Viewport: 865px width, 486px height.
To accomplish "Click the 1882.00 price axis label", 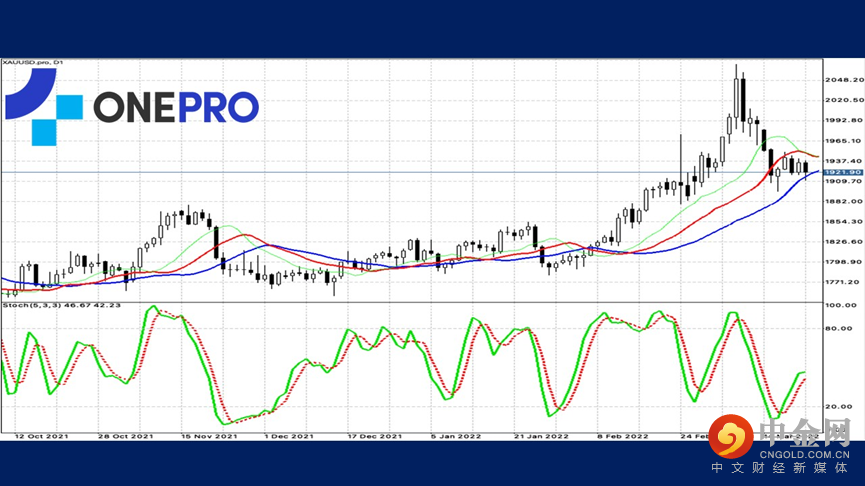I will [x=837, y=202].
